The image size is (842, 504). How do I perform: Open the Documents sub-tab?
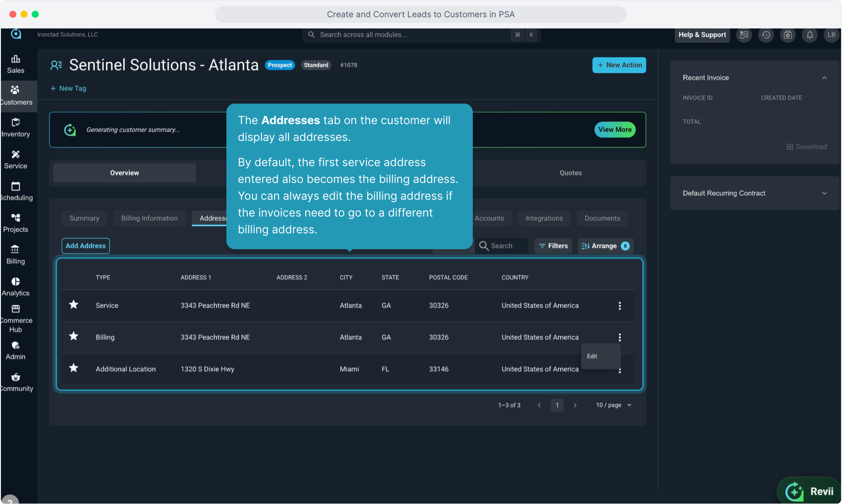click(602, 218)
